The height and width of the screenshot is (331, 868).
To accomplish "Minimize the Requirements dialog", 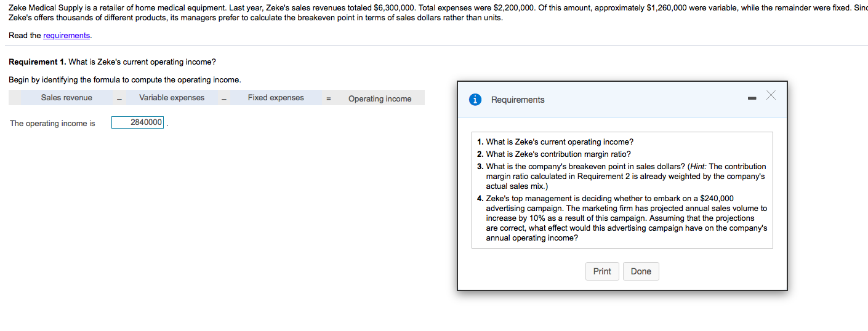I will 752,98.
